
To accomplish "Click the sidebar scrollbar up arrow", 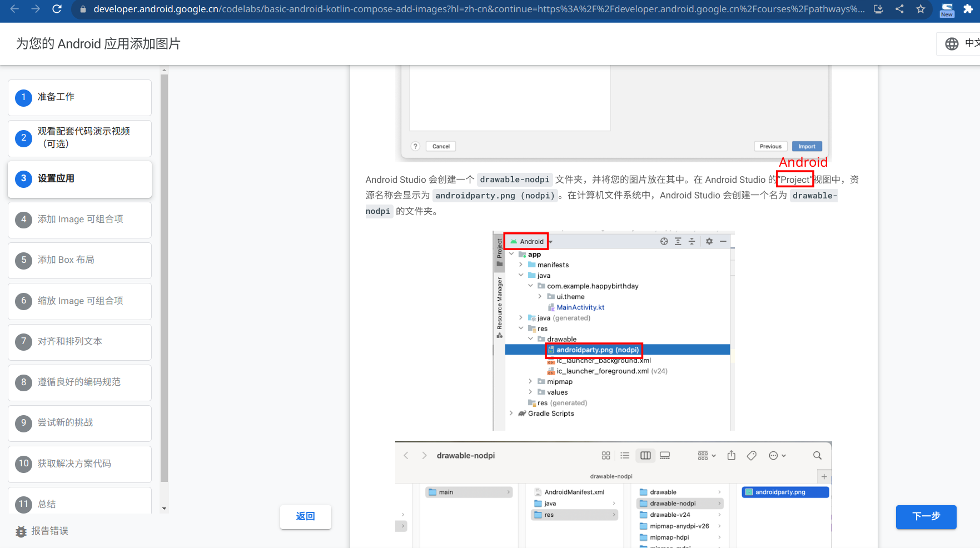I will [164, 71].
